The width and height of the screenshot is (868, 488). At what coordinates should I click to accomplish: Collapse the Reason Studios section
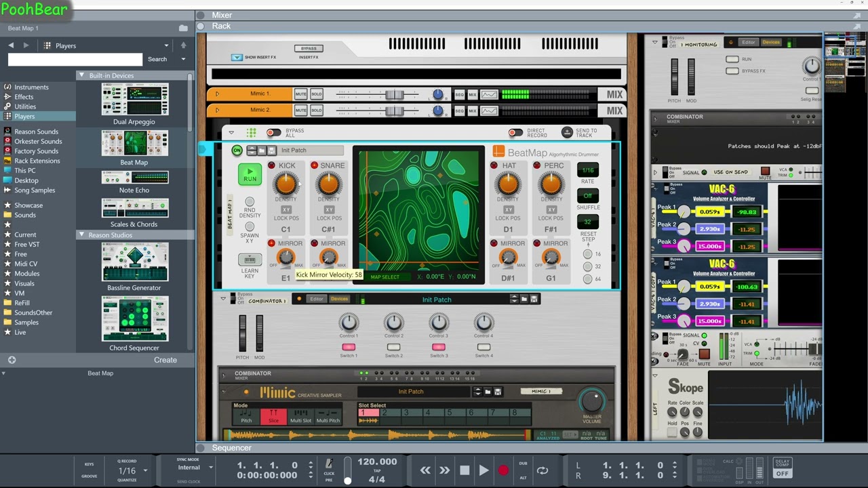81,235
